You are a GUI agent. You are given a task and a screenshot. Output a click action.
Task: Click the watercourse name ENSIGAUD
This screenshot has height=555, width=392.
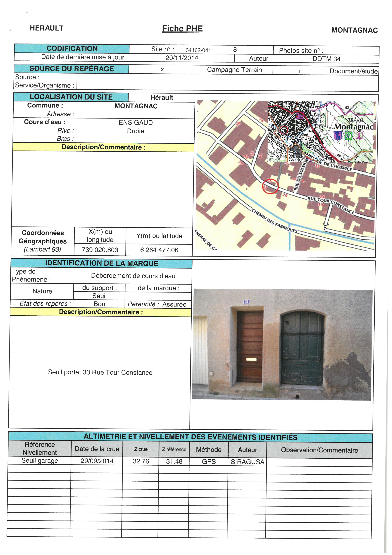click(136, 122)
